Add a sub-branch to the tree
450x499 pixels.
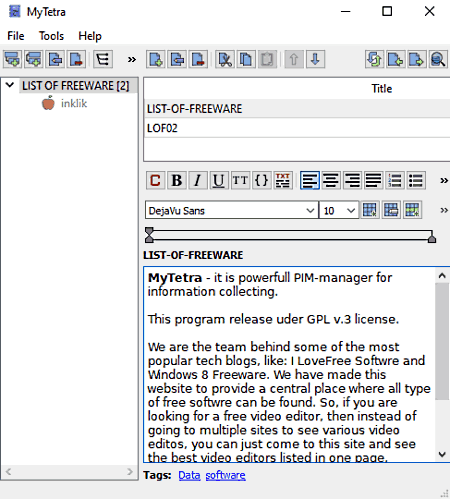(34, 60)
